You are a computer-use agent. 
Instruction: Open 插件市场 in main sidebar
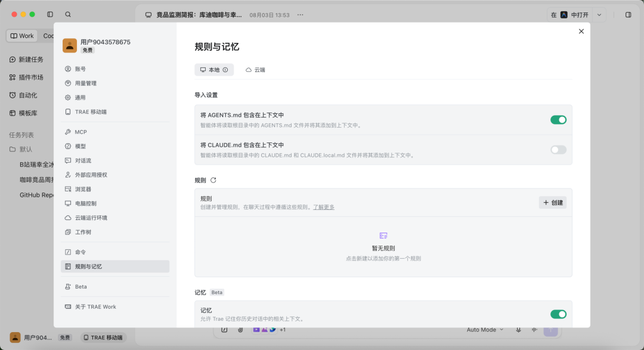pos(26,78)
